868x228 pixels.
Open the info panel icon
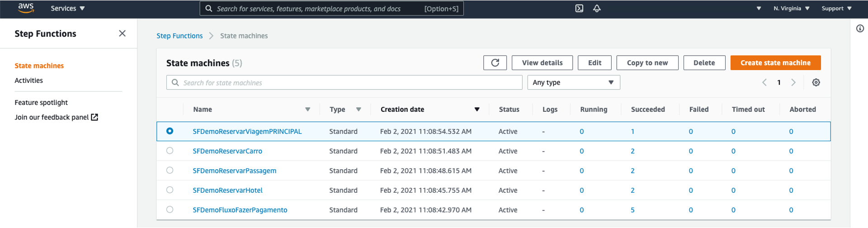coord(860,28)
